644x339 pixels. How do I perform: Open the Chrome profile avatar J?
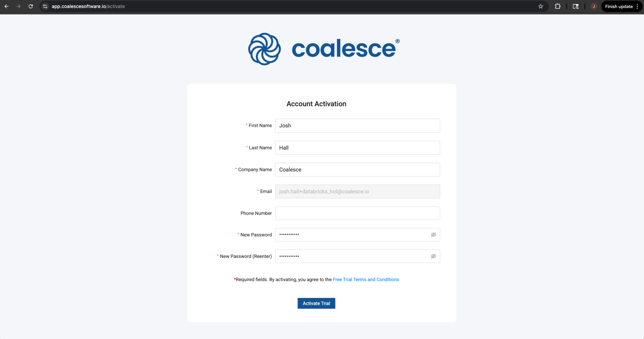[594, 7]
